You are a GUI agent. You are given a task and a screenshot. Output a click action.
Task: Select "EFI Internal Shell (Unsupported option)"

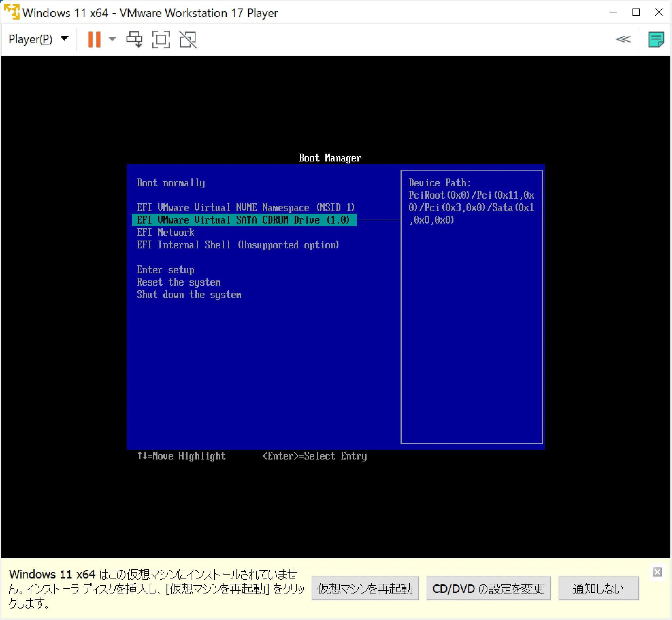238,245
